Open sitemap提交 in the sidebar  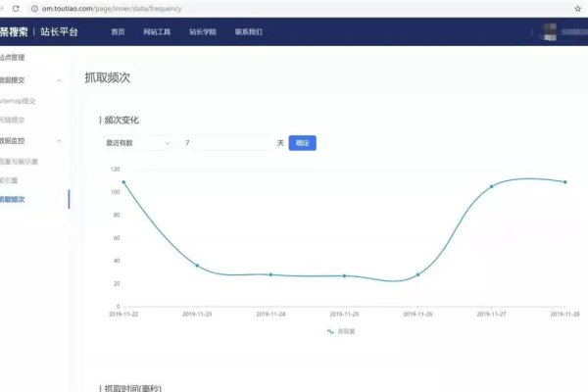tap(18, 101)
